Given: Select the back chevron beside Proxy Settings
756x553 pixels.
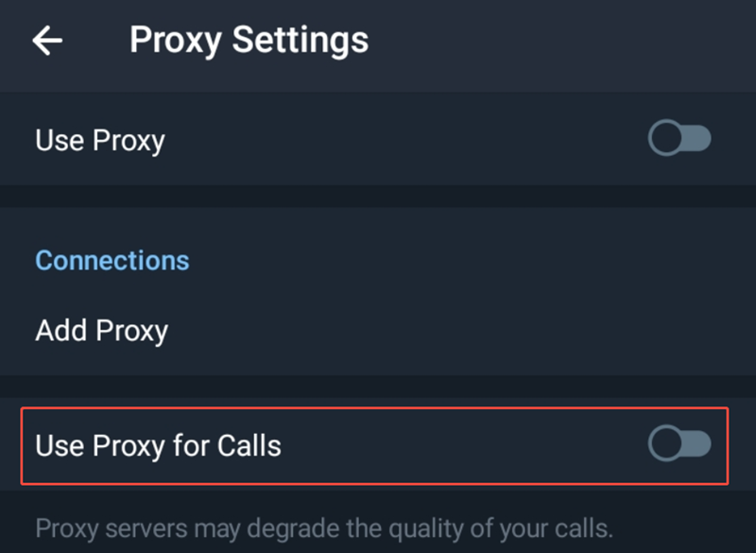Looking at the screenshot, I should (x=45, y=40).
